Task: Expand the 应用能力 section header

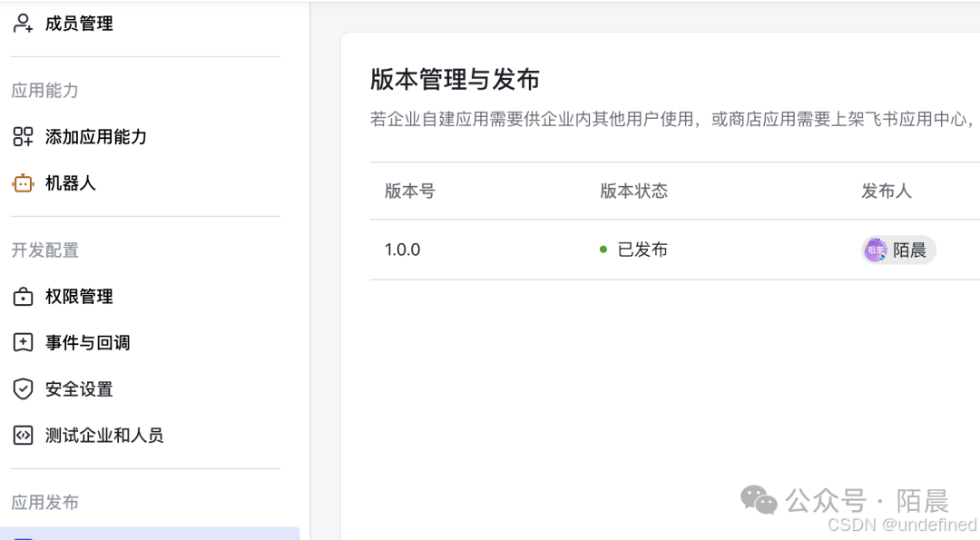Action: [x=44, y=91]
